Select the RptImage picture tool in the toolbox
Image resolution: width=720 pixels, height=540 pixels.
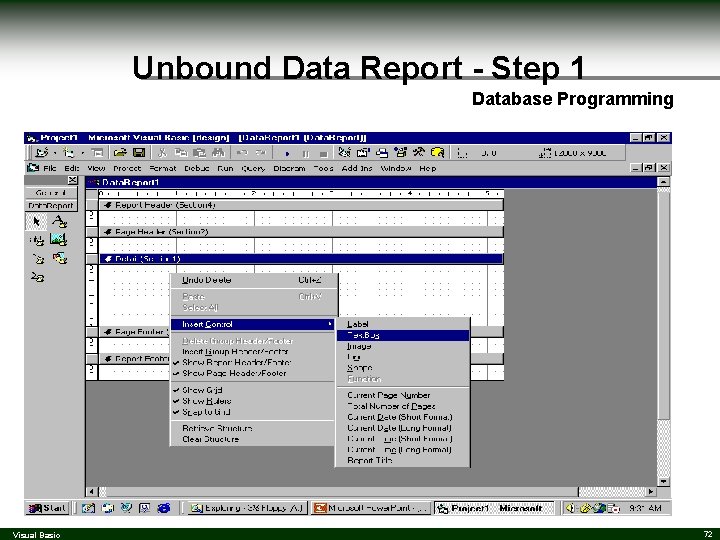59,240
